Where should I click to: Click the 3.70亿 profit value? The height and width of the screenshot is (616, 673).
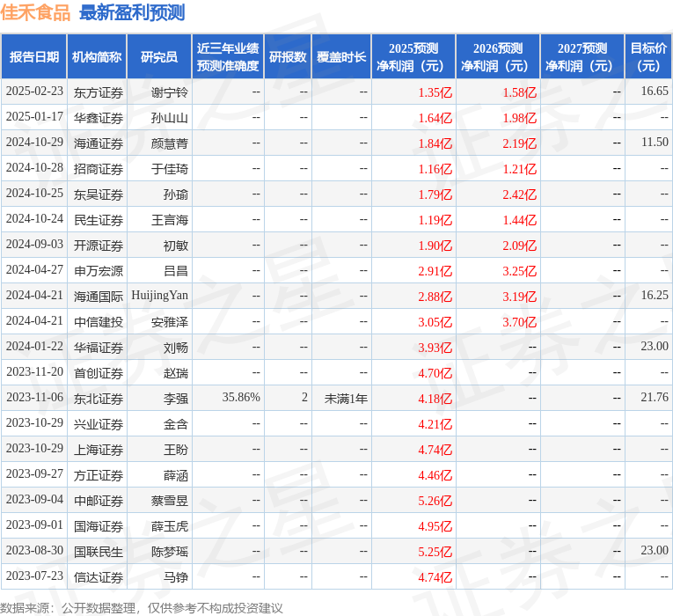(520, 322)
